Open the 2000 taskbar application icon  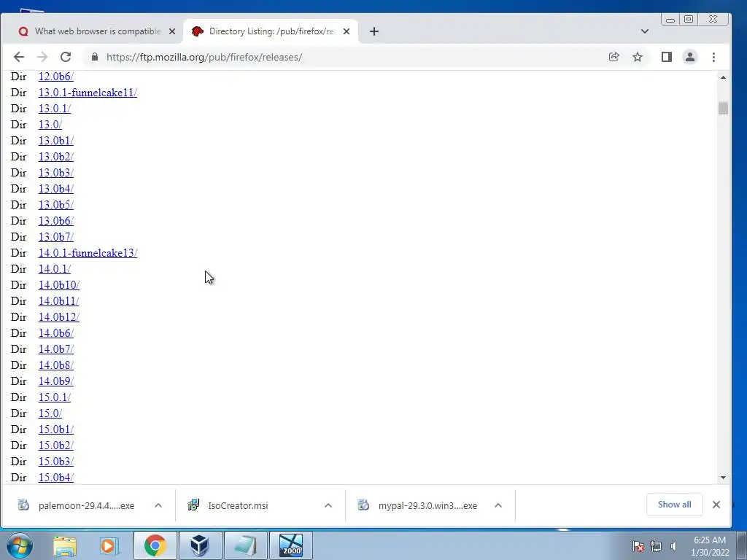point(291,545)
